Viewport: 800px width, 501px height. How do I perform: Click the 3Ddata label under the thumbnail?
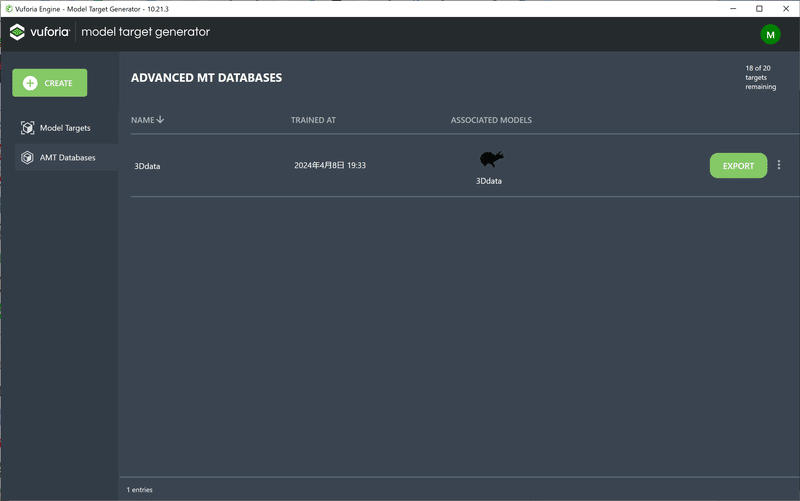point(489,181)
